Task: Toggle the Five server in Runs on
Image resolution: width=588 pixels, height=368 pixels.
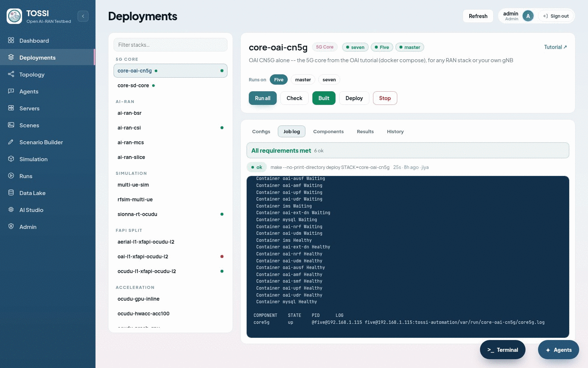Action: click(279, 79)
